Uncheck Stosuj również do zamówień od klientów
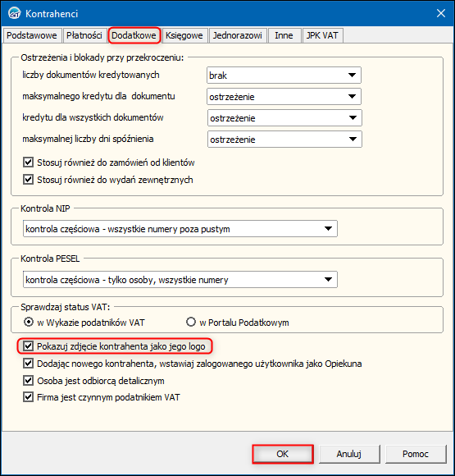455x476 pixels. pyautogui.click(x=28, y=162)
